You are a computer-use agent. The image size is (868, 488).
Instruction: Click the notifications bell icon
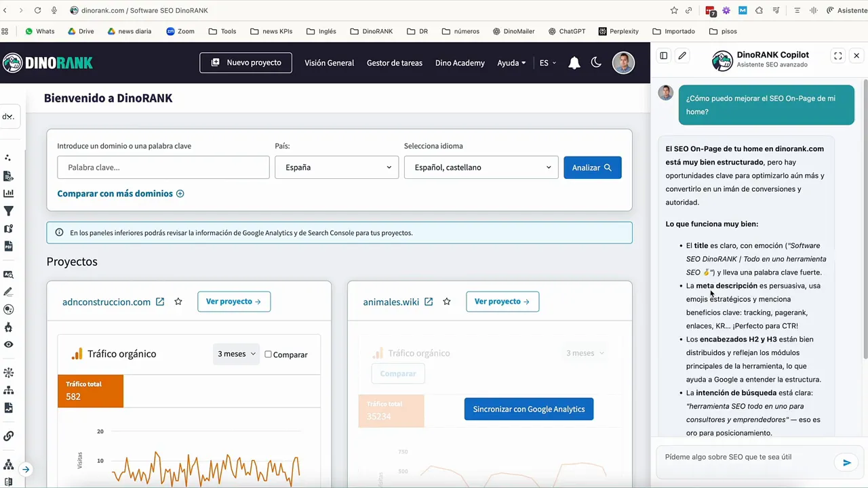click(x=574, y=63)
